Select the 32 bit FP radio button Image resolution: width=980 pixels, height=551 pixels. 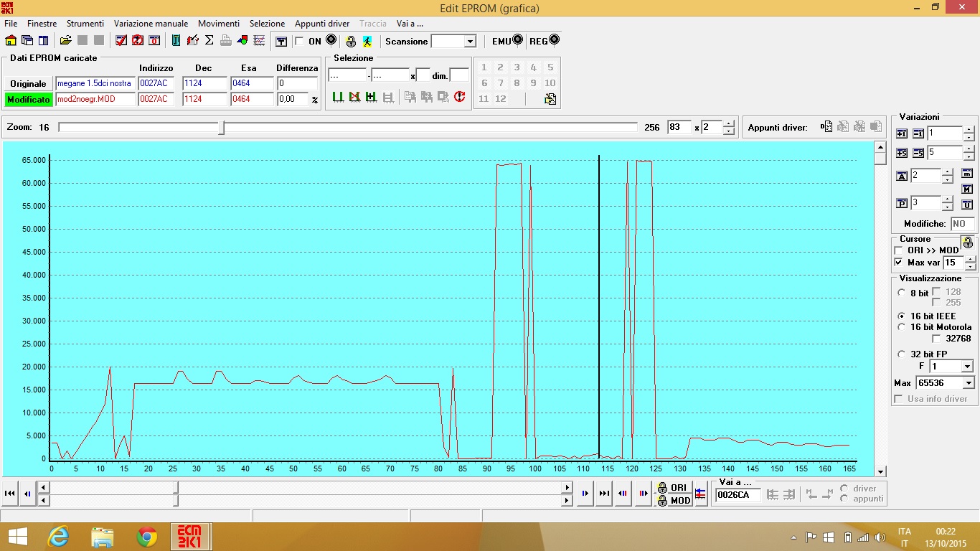click(x=902, y=354)
